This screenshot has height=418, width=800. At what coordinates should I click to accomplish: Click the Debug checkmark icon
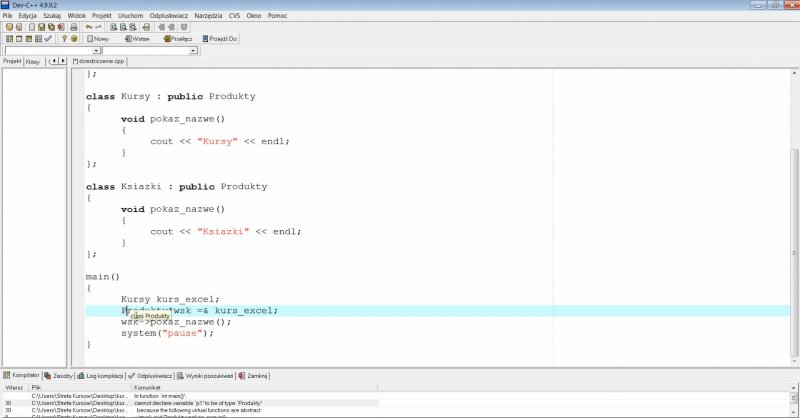[48, 39]
